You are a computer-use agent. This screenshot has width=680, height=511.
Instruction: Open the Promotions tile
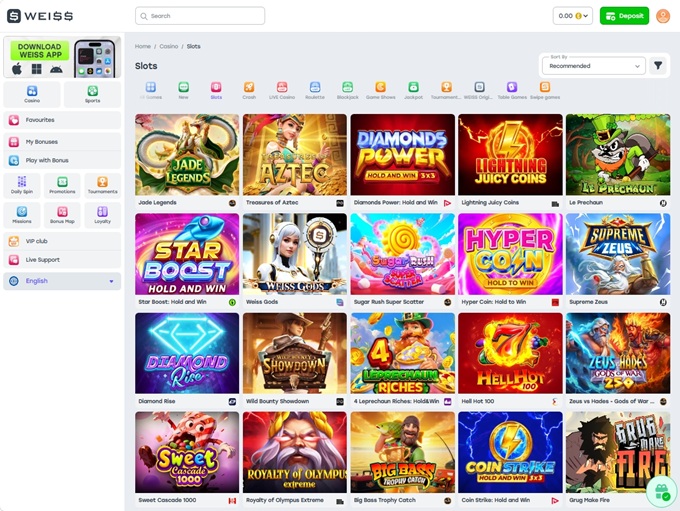[x=62, y=185]
